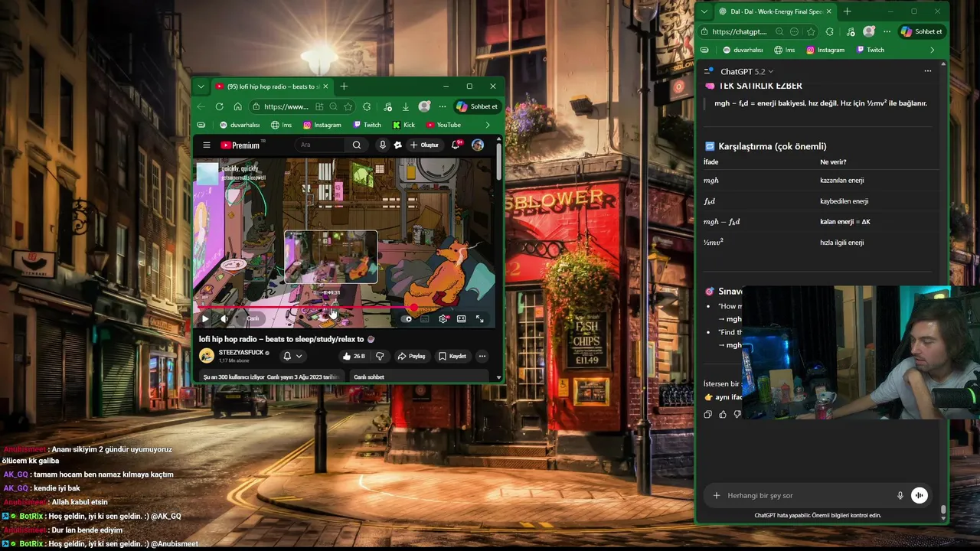Click the YouTube search magnifier button
The height and width of the screenshot is (551, 980).
(x=357, y=145)
